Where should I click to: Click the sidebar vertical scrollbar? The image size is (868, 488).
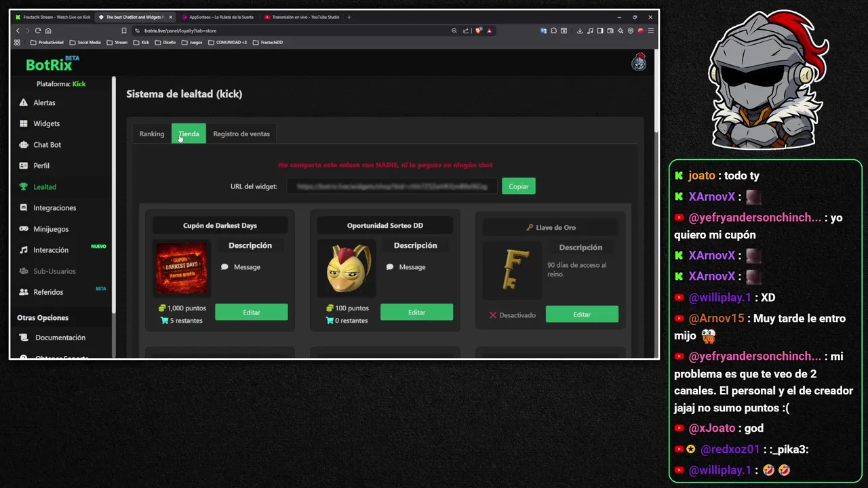pyautogui.click(x=114, y=197)
